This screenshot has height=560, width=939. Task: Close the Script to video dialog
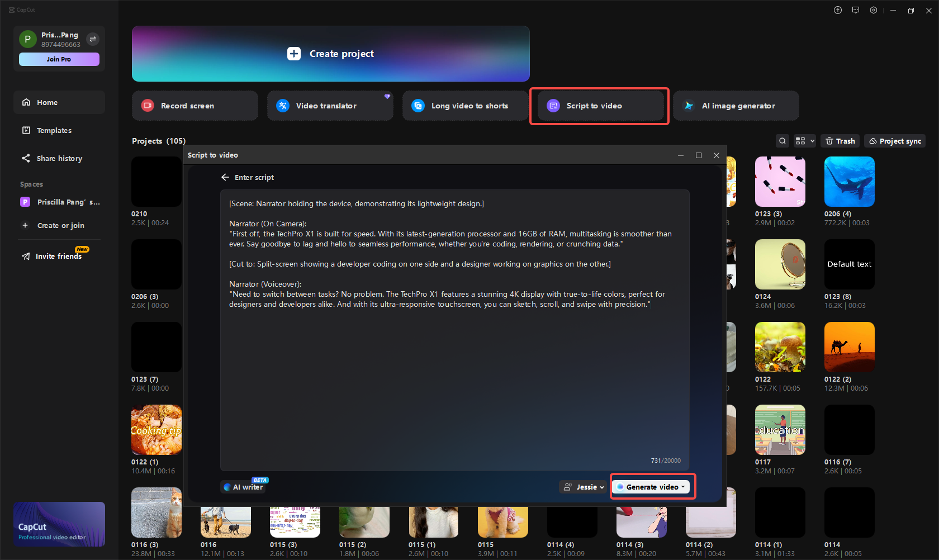(x=717, y=155)
